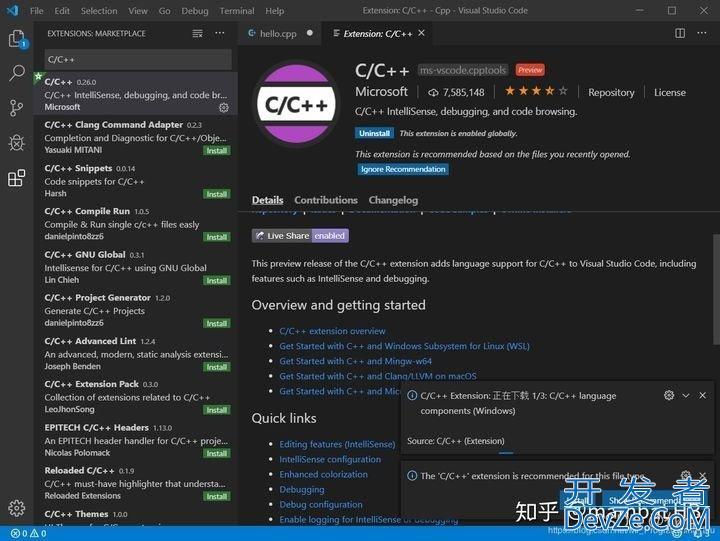Open the File menu
Viewport: 720px width, 541px height.
pyautogui.click(x=36, y=11)
